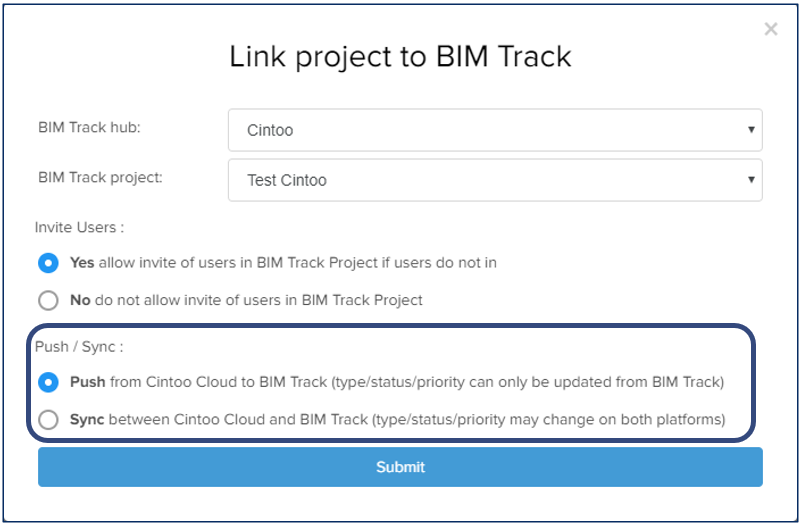
Task: Click the arrow on the Cintoo hub selector
Action: point(751,130)
